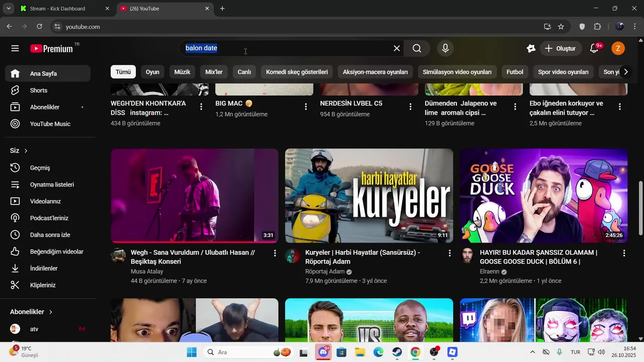Open options for BIG MAC short
The width and height of the screenshot is (644, 362).
[x=306, y=107]
